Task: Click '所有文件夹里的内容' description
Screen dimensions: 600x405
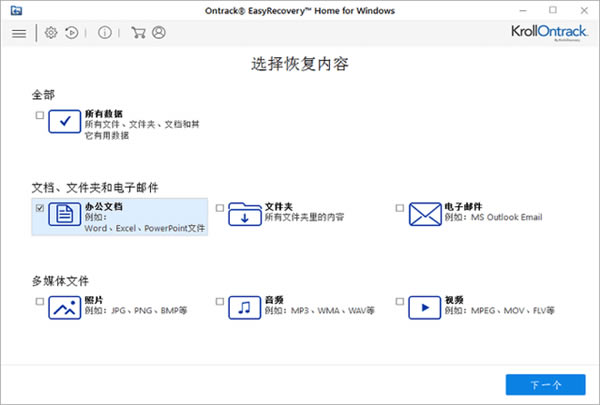Action: (x=305, y=217)
